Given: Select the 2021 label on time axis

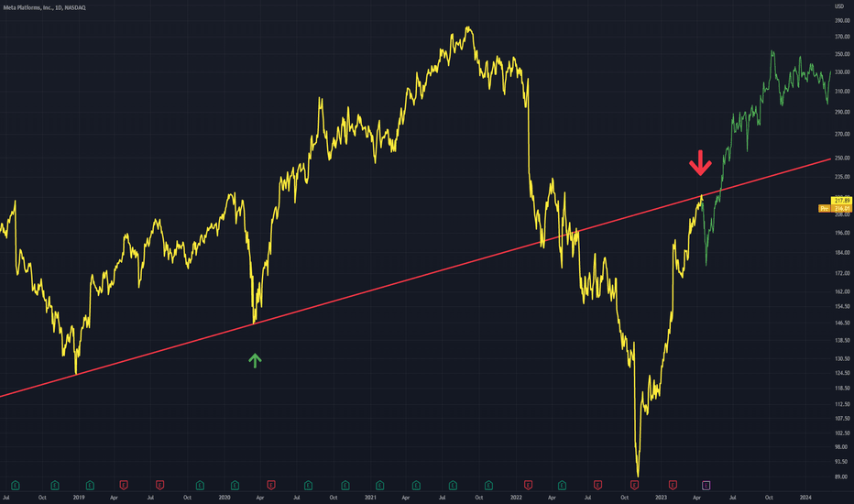Looking at the screenshot, I should 370,498.
